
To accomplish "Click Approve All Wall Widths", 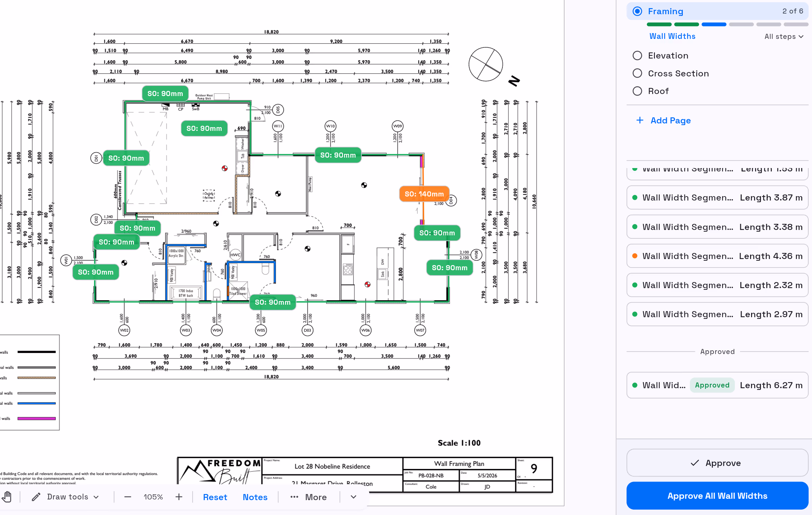I will 717,496.
